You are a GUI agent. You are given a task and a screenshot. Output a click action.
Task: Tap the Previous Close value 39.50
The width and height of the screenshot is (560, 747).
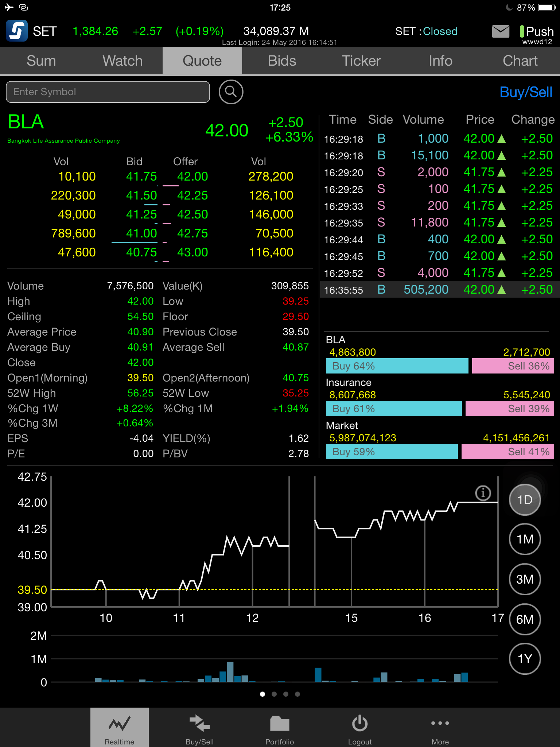pos(296,332)
